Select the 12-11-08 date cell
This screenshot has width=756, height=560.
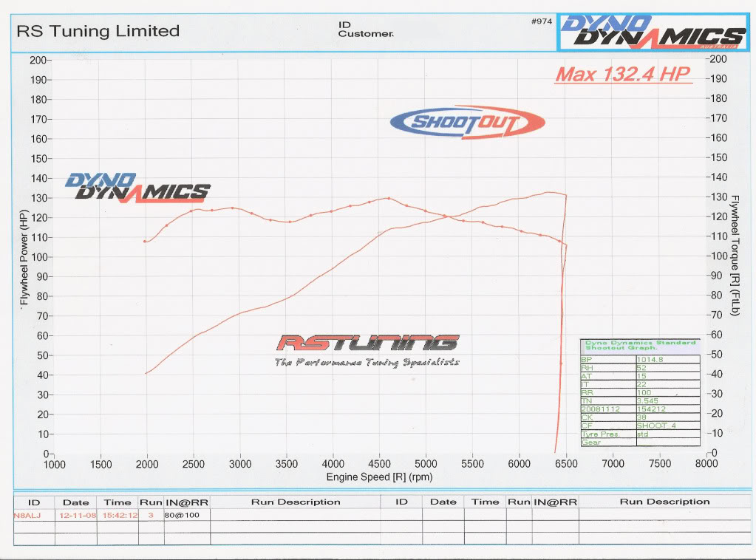coord(75,514)
